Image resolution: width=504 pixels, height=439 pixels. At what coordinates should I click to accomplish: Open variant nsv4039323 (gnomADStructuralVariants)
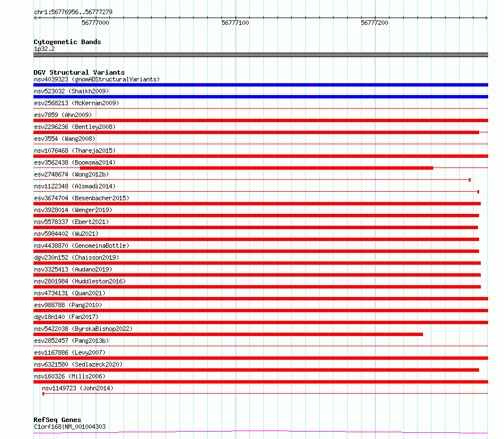click(x=97, y=79)
